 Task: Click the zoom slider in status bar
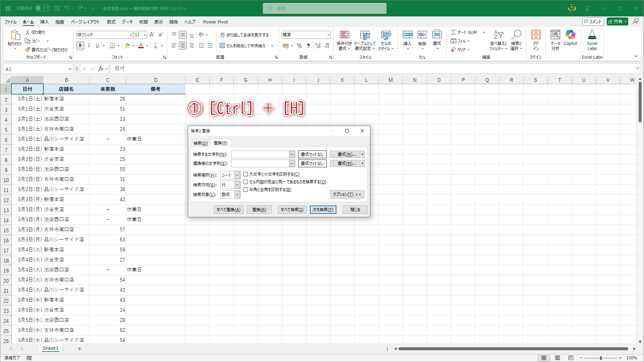pos(600,358)
